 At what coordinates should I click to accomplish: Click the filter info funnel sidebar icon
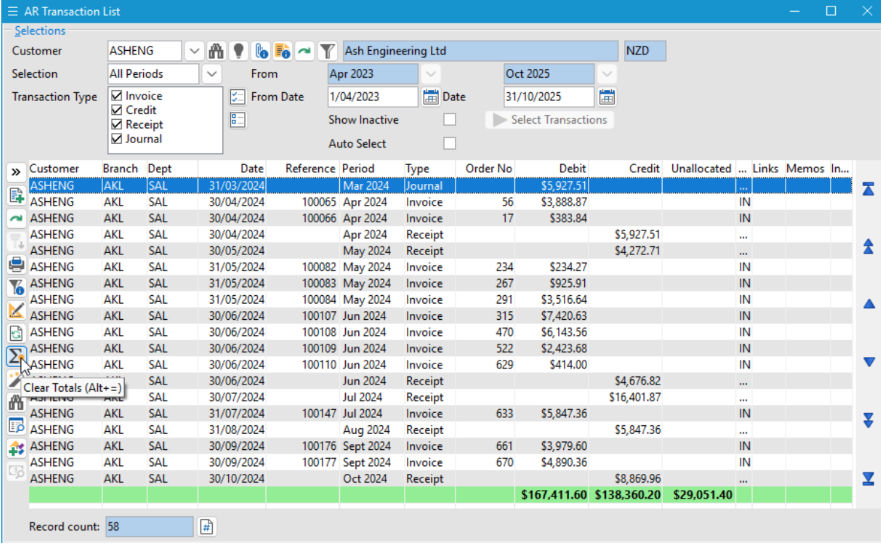click(16, 287)
